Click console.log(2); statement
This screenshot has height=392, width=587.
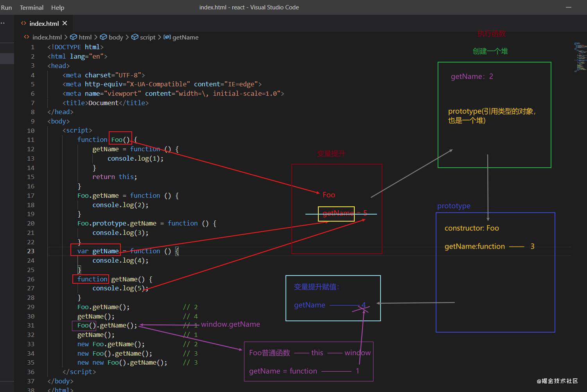coord(120,205)
